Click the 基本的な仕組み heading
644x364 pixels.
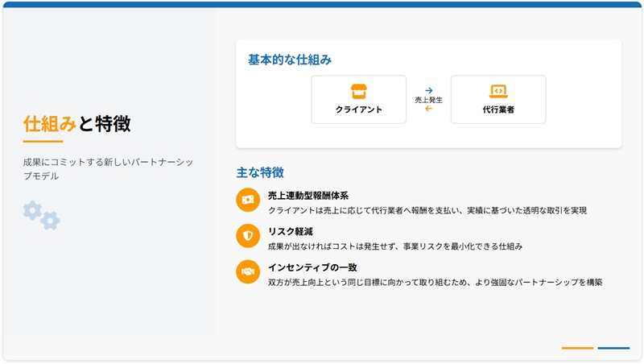tap(290, 60)
